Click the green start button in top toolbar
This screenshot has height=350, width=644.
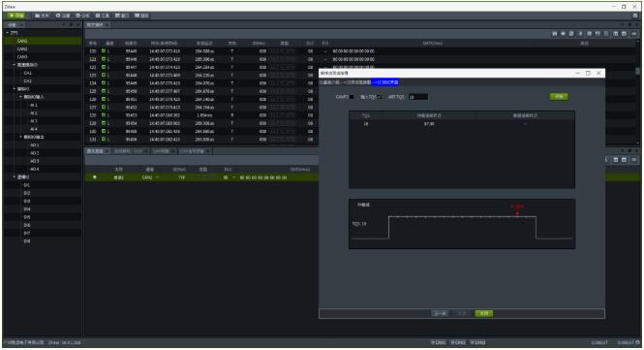click(16, 16)
